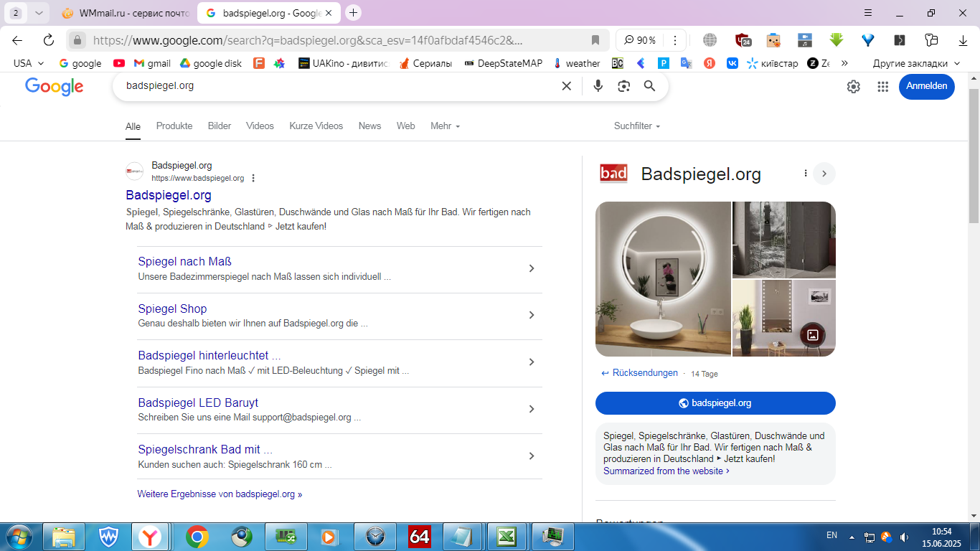Switch to WMmail.ru browser tab

[126, 13]
